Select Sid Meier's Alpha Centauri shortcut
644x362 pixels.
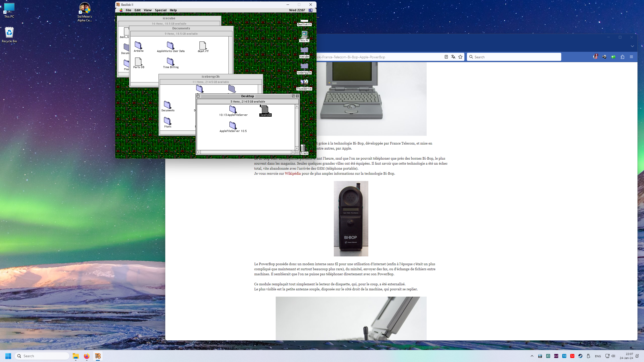click(x=85, y=12)
